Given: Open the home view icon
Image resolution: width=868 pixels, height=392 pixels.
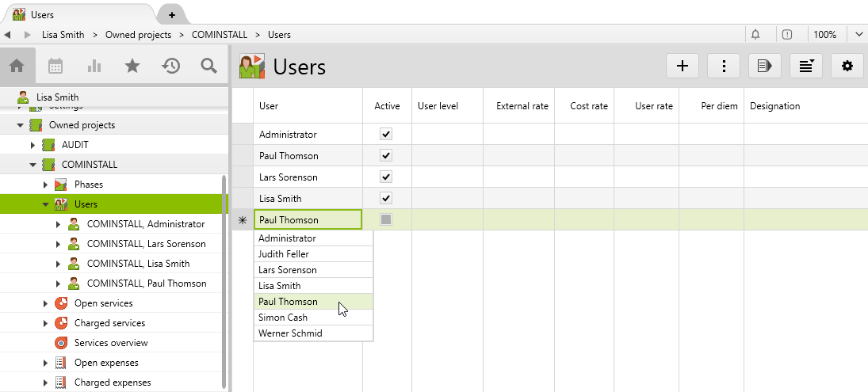Looking at the screenshot, I should coord(17,66).
